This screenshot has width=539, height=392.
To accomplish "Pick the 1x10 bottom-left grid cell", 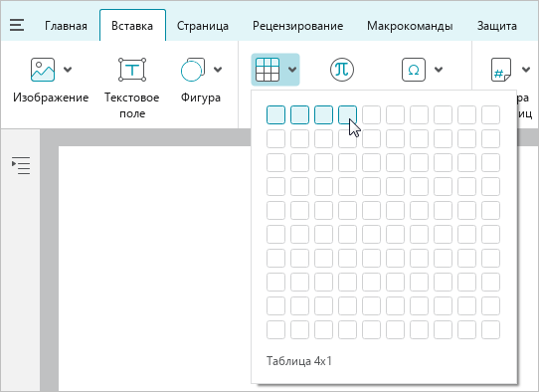I will point(275,329).
